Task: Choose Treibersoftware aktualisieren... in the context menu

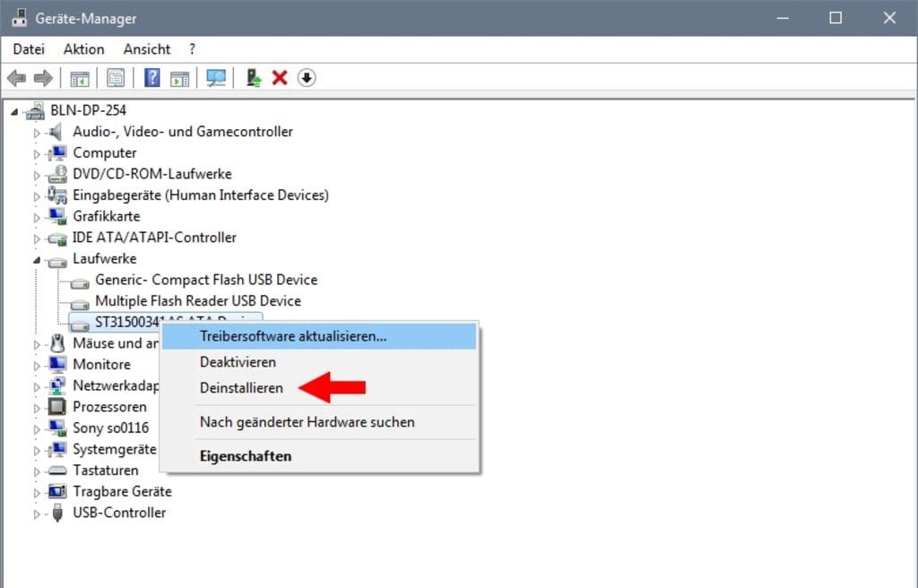Action: click(x=320, y=336)
